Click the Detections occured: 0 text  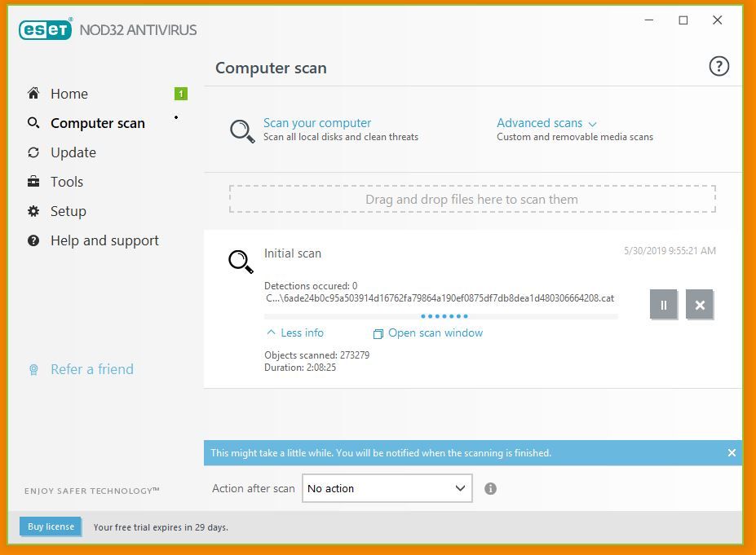tap(311, 286)
